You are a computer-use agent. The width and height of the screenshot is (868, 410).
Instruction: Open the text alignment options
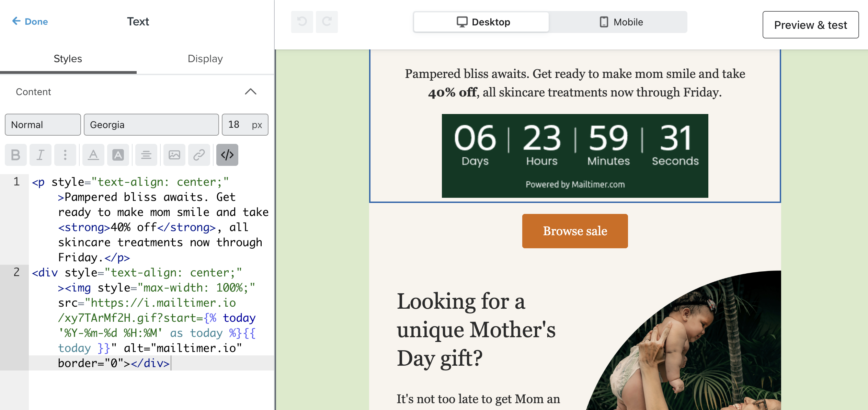pos(146,155)
